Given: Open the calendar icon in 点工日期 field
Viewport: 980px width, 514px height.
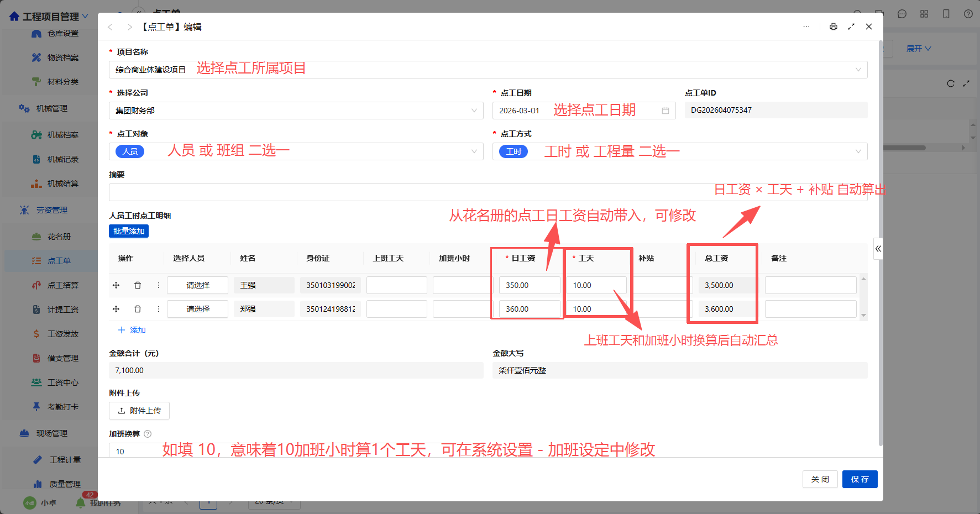Looking at the screenshot, I should click(x=665, y=111).
